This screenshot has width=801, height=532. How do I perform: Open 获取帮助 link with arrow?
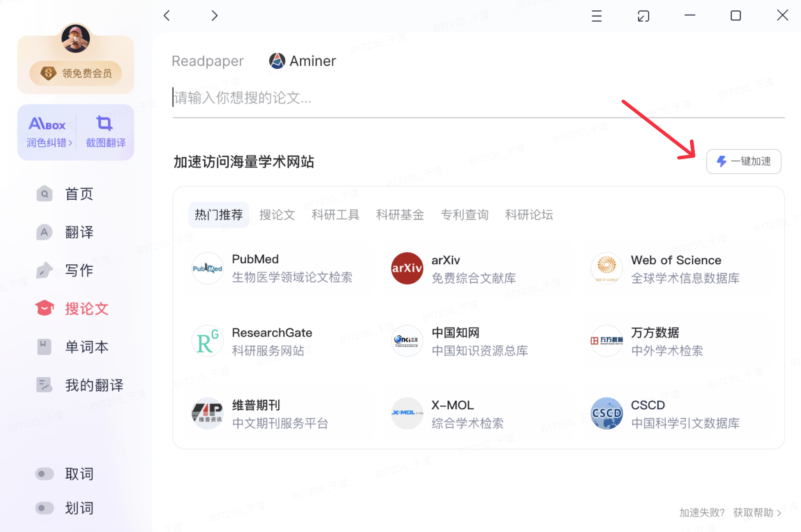tap(757, 513)
